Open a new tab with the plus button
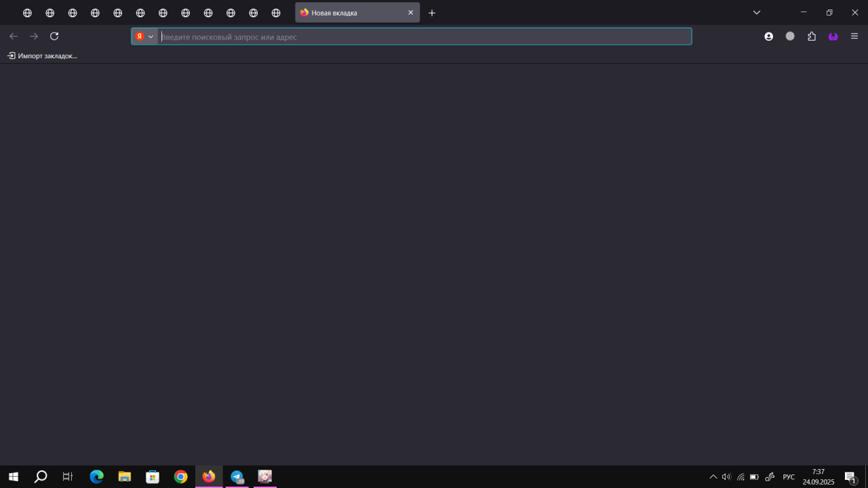The image size is (868, 488). pyautogui.click(x=432, y=13)
